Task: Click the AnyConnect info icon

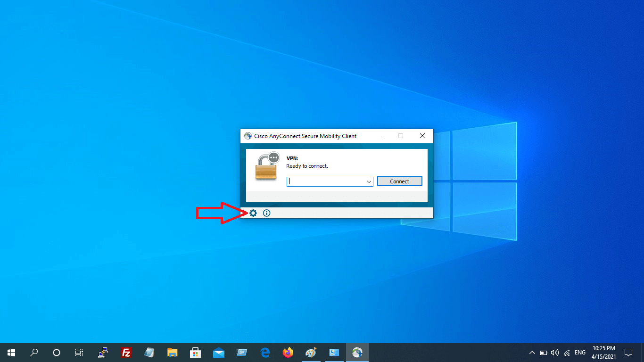Action: point(266,213)
